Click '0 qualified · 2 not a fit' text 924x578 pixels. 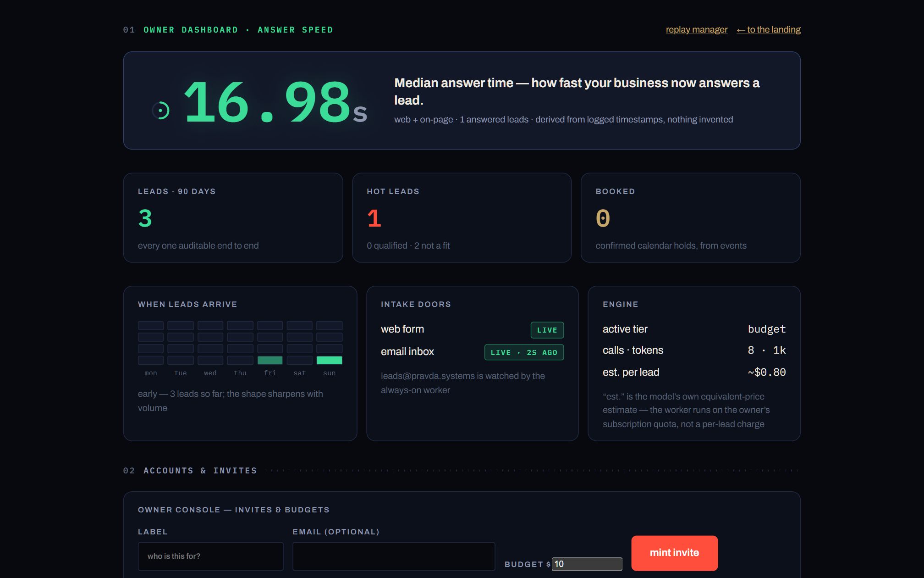[408, 245]
